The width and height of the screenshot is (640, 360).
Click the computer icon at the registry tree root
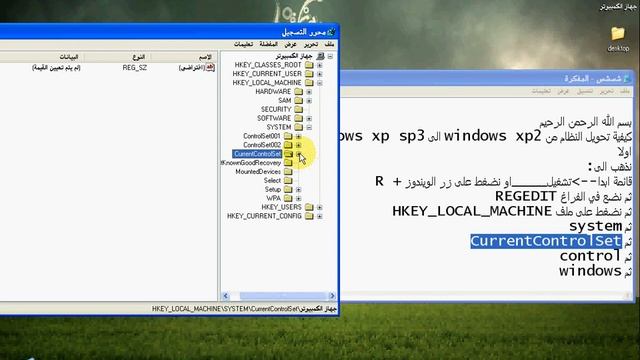point(321,56)
